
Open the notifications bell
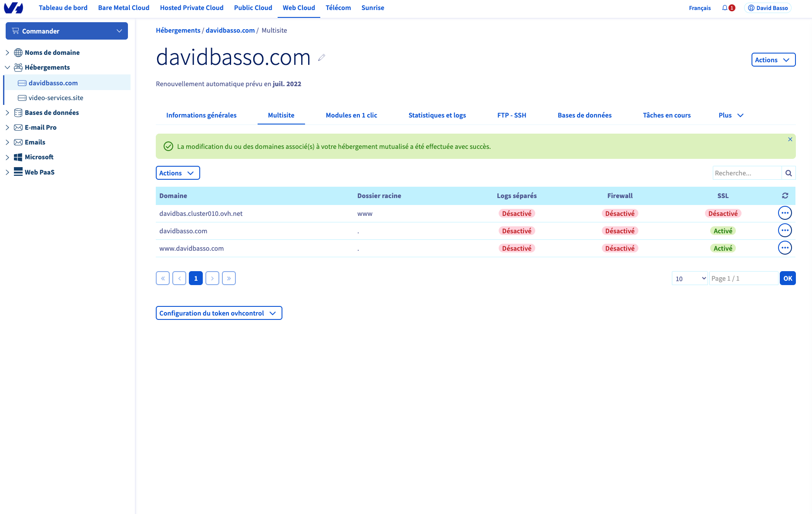pyautogui.click(x=725, y=8)
